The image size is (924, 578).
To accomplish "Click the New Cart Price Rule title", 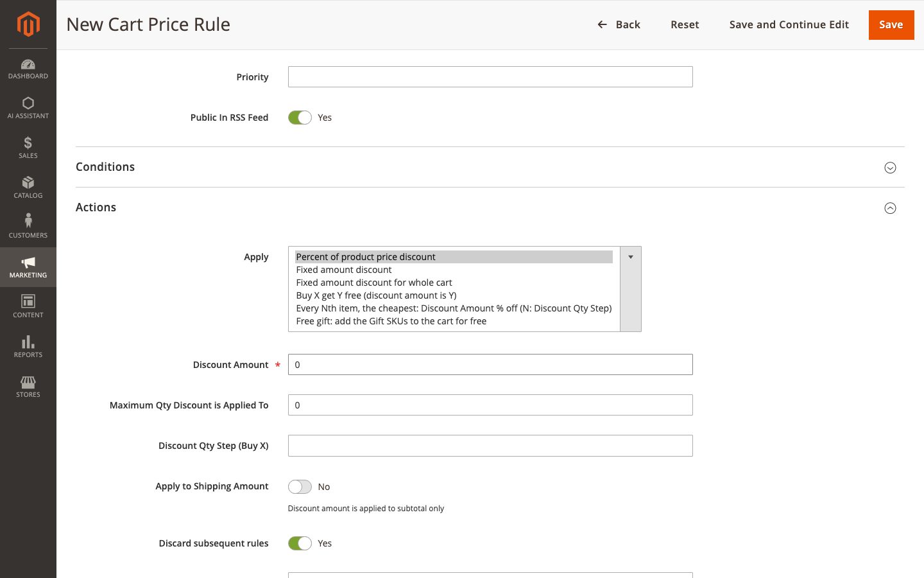I will 148,24.
